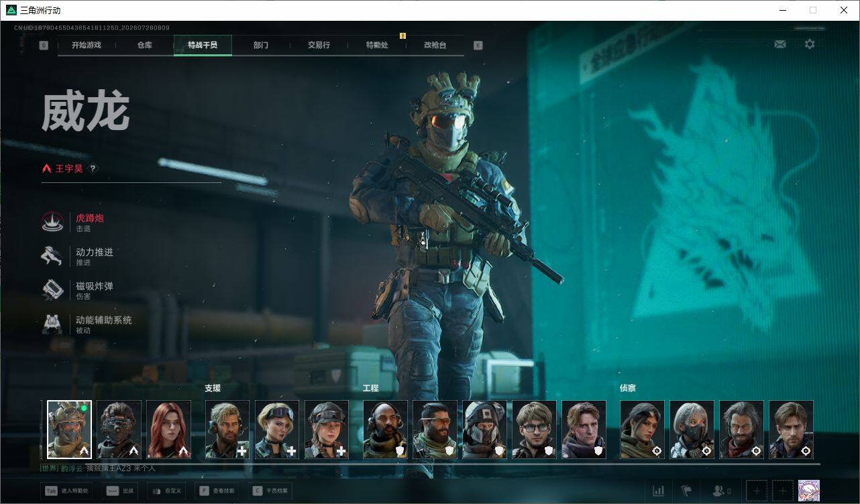Click the 工程 class label
This screenshot has height=504, width=860.
pos(370,388)
